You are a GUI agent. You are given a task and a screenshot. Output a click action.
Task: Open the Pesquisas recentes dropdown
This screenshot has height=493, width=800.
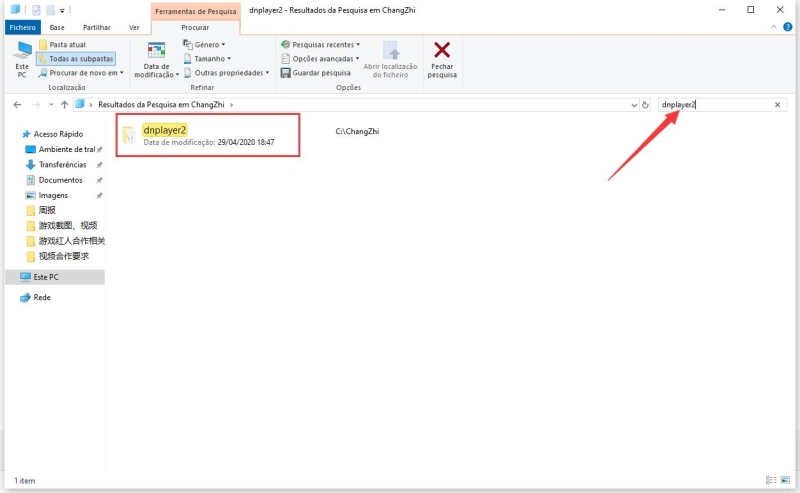pos(322,45)
